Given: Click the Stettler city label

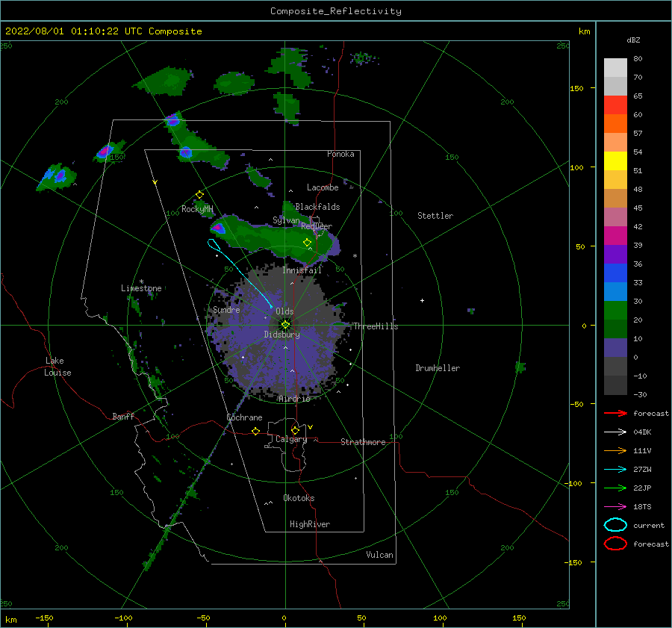Looking at the screenshot, I should click(x=435, y=216).
